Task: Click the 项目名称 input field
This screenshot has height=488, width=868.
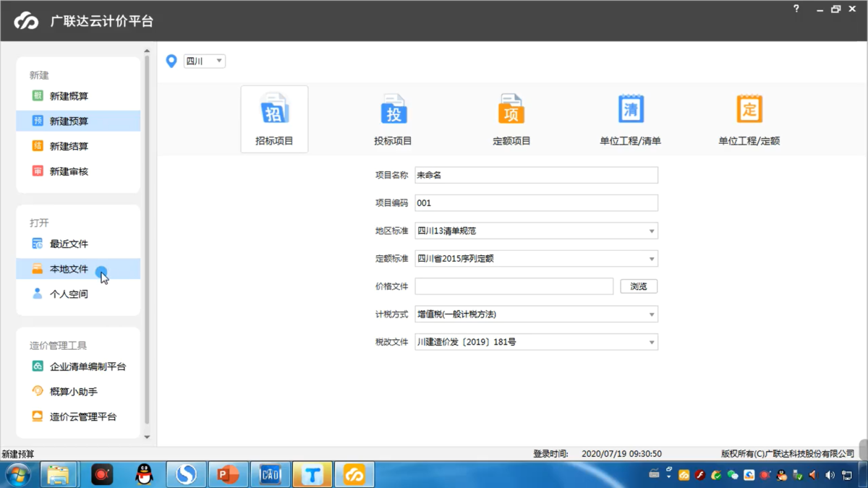Action: (x=536, y=175)
